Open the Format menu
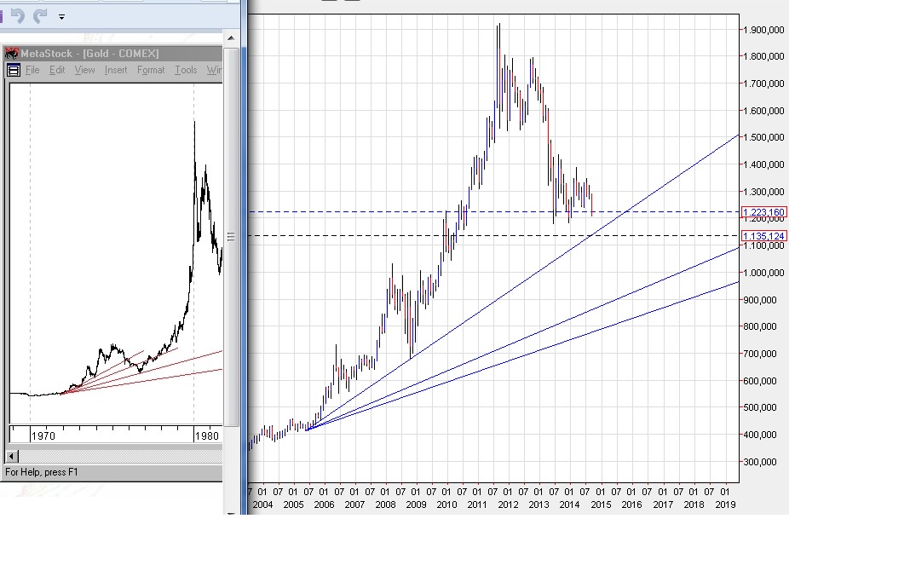 [x=151, y=71]
